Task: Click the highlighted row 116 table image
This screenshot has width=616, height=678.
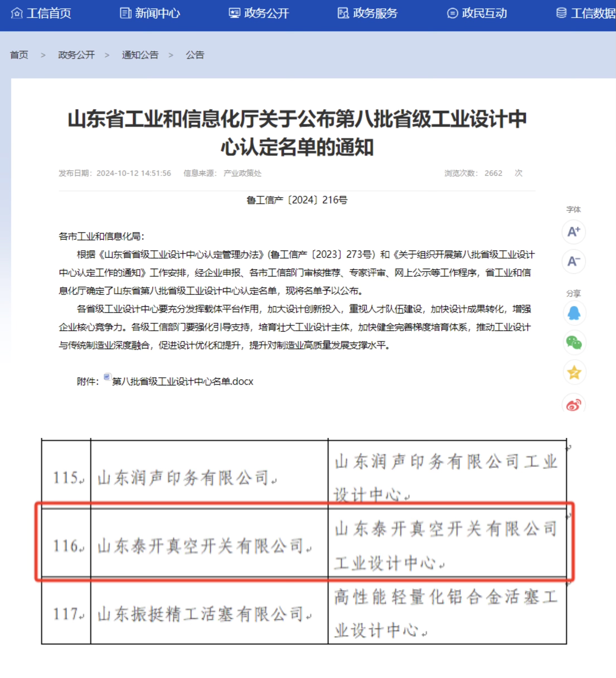Action: pyautogui.click(x=305, y=542)
